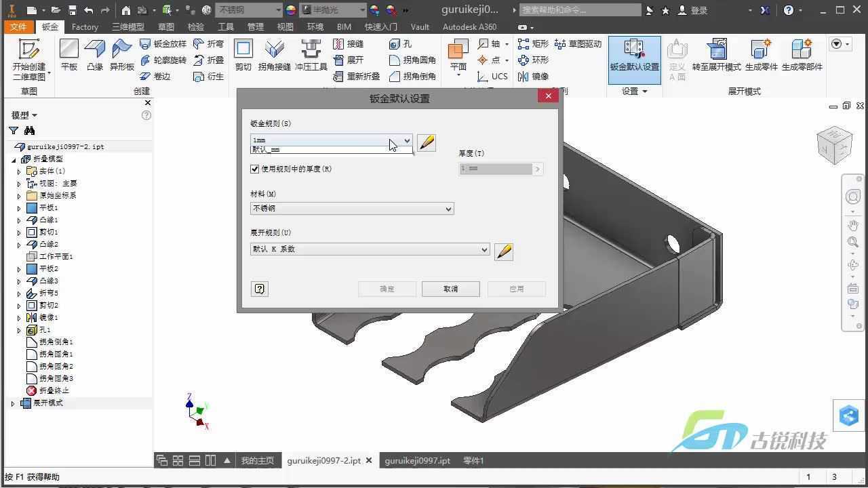
Task: Expand the 平板1 tree node
Action: [x=19, y=208]
